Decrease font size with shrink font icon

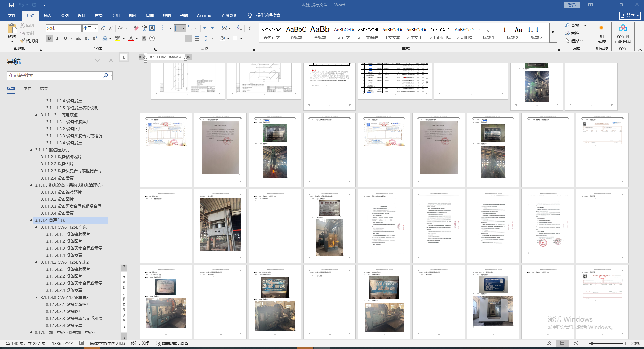(x=111, y=28)
